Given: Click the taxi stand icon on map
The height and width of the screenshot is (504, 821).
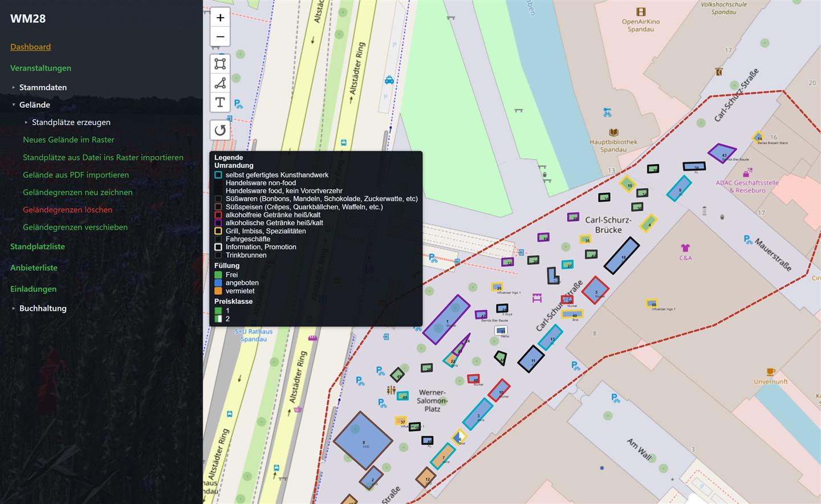Looking at the screenshot, I should click(389, 80).
